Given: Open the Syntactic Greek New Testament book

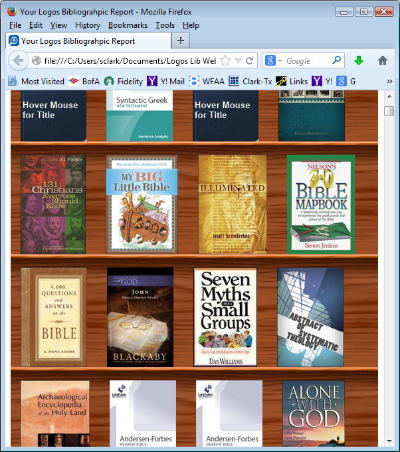Looking at the screenshot, I should (139, 116).
